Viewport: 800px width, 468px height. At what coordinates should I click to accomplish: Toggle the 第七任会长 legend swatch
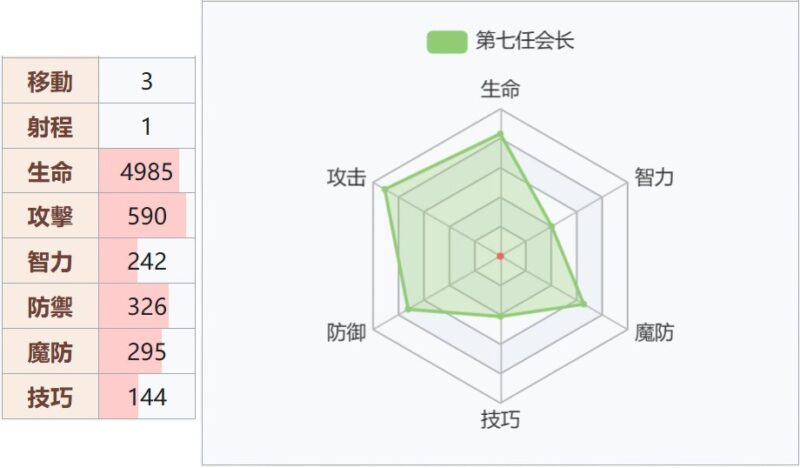pyautogui.click(x=447, y=42)
